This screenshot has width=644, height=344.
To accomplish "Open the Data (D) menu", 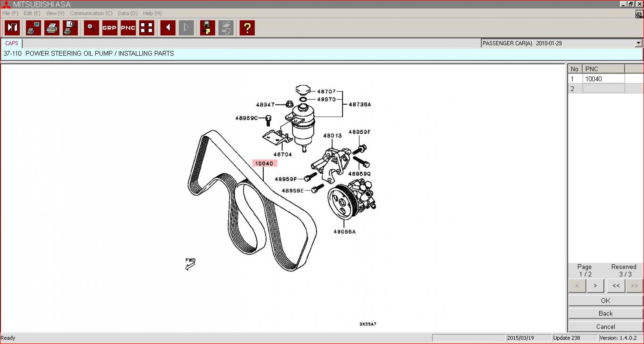I will pos(127,13).
